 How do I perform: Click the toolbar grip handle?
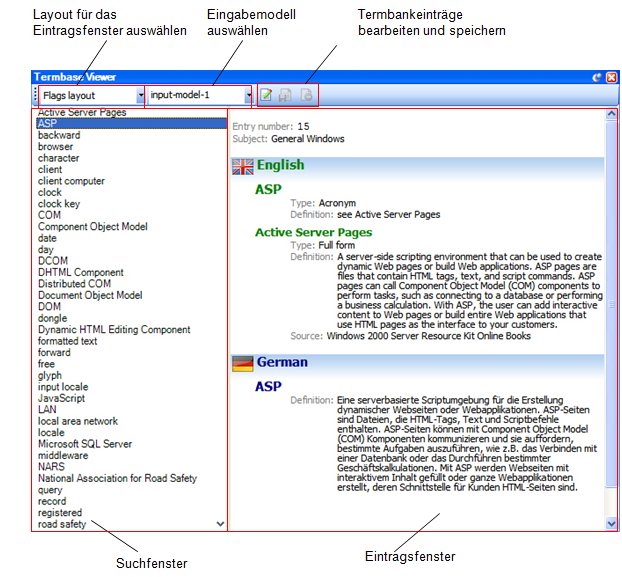coord(35,95)
